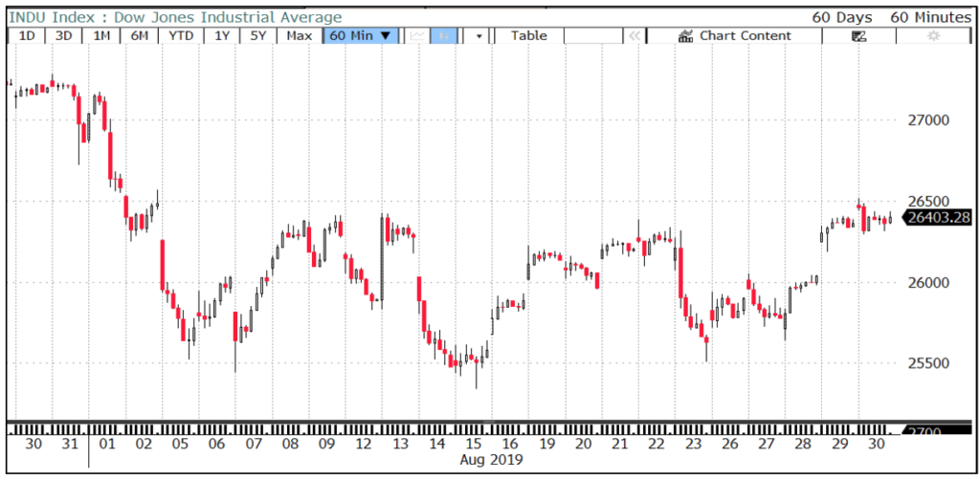Click the double-left collapse arrows icon

tap(633, 35)
